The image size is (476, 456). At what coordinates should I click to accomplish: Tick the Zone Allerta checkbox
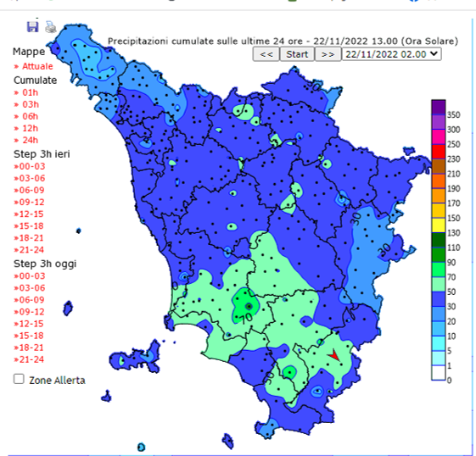(x=19, y=379)
